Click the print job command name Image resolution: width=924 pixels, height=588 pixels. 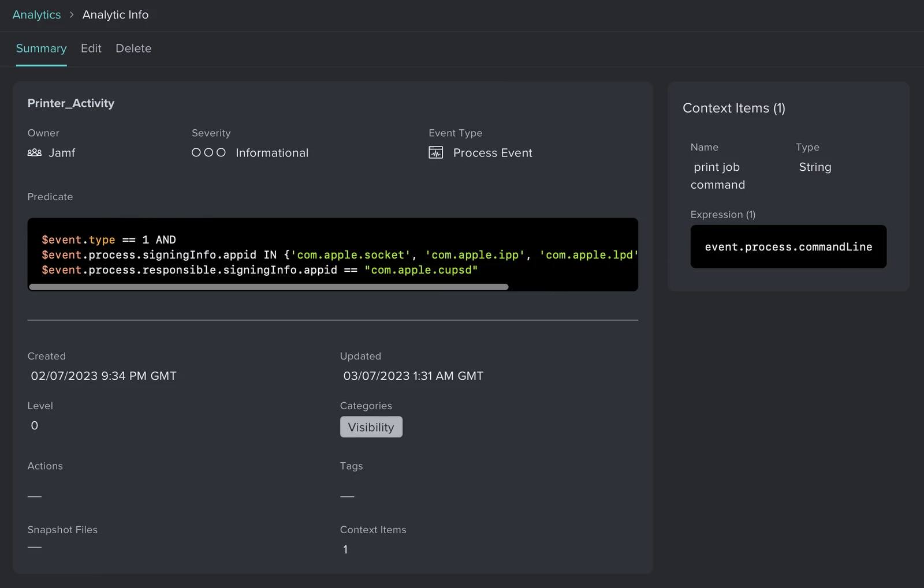click(718, 176)
